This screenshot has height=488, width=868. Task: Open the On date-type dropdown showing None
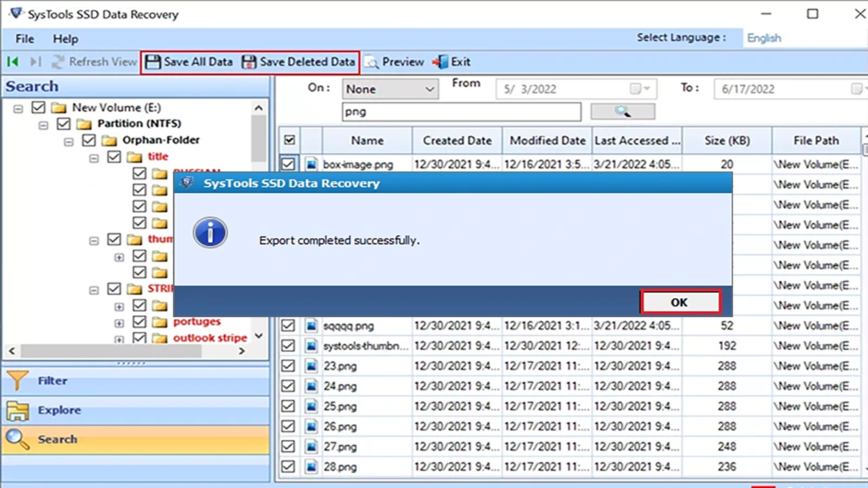pos(390,89)
